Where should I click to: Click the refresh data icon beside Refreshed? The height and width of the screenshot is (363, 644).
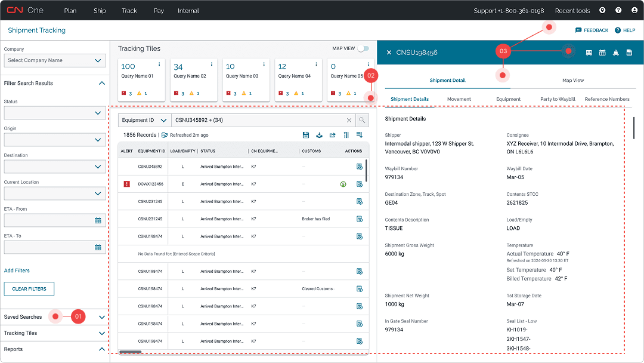(x=165, y=135)
